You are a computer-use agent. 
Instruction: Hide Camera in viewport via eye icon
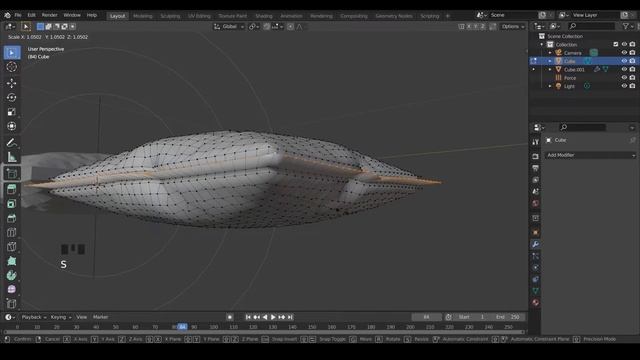coord(624,53)
